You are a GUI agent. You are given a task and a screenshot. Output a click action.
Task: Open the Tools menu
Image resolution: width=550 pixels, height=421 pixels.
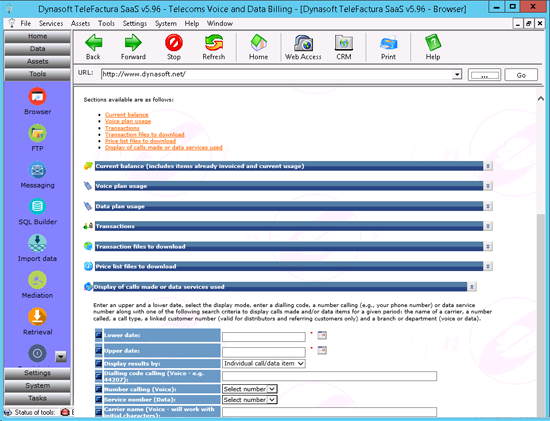tap(106, 24)
